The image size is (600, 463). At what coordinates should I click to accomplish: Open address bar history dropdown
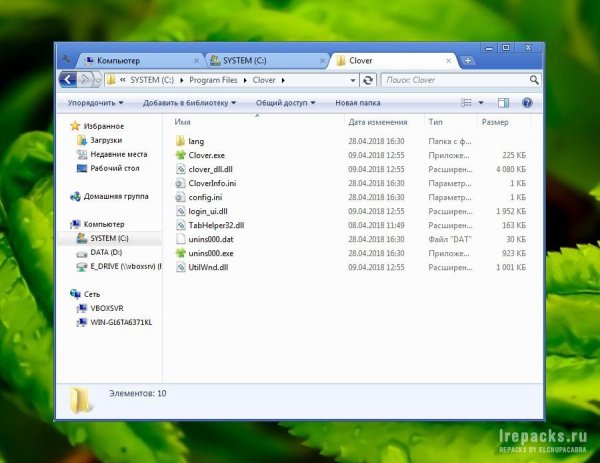pos(353,80)
